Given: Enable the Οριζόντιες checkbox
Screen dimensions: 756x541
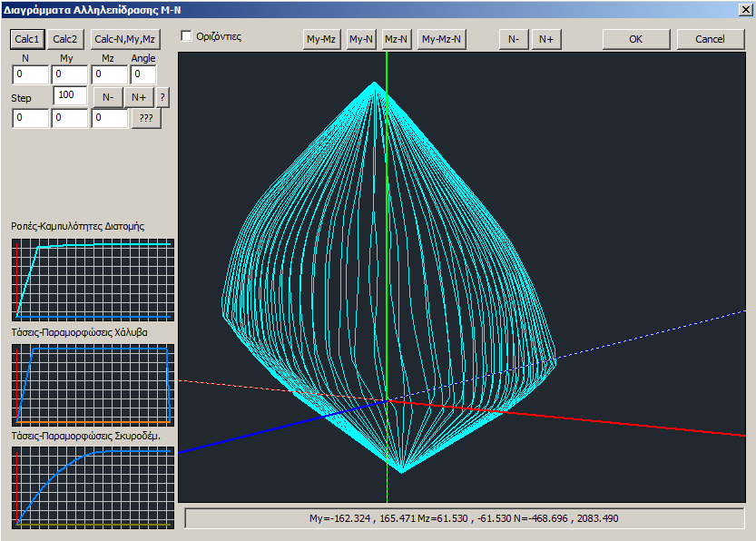Looking at the screenshot, I should 186,36.
